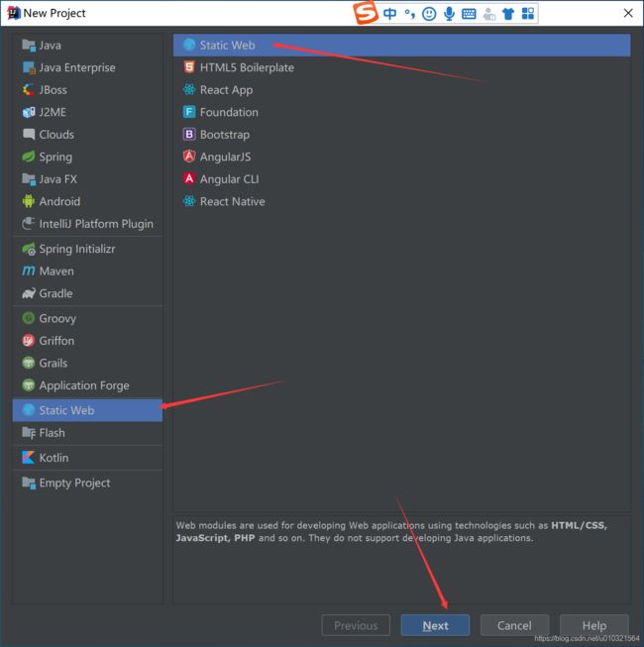Open the Sogou soft keyboard

coord(469,14)
